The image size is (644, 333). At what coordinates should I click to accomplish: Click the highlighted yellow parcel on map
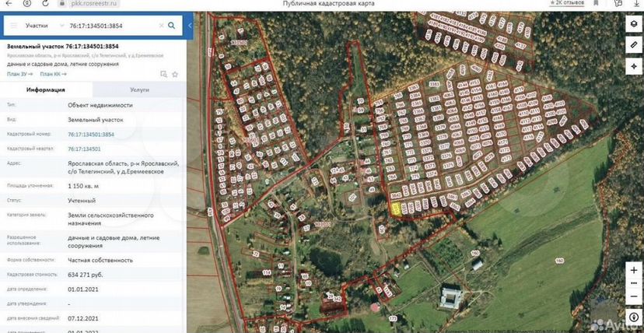coord(396,208)
